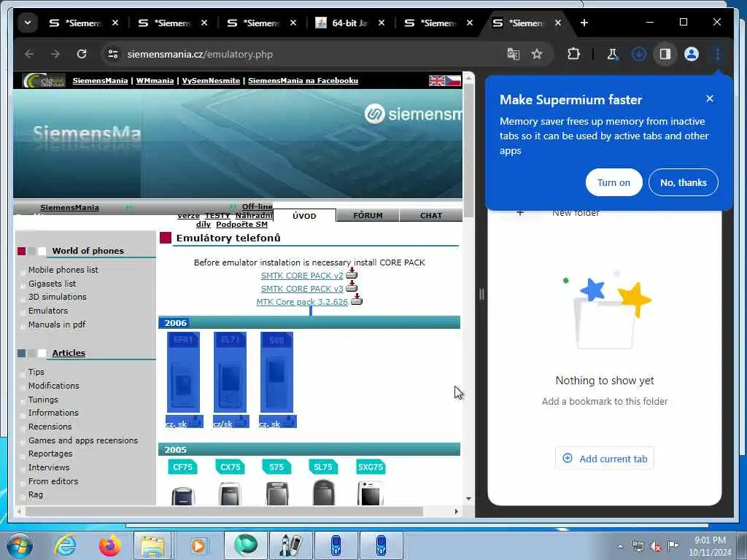This screenshot has height=560, width=747.
Task: Click the horizontal scrollbar at page bottom
Action: 224,511
